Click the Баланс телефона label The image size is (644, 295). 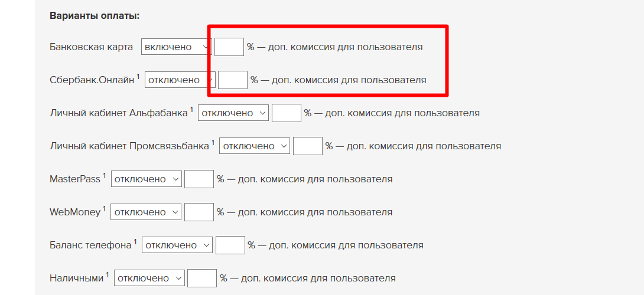[91, 245]
